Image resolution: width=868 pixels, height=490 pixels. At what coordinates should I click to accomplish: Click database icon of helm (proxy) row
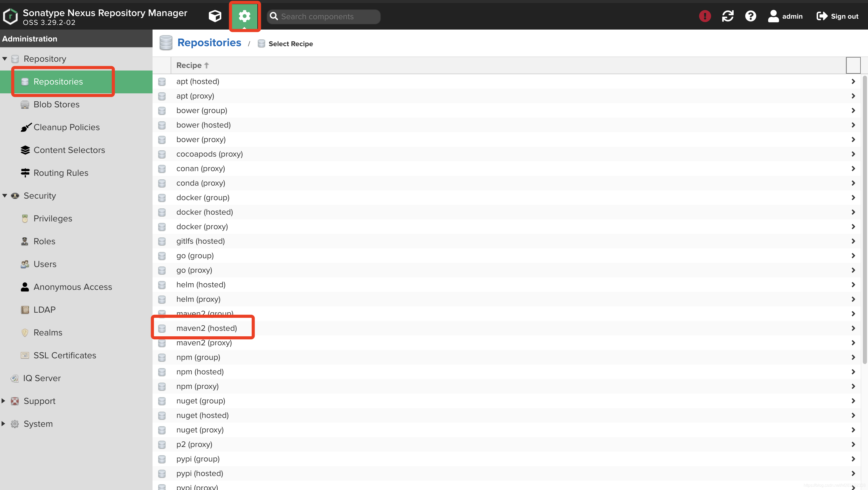click(x=162, y=299)
